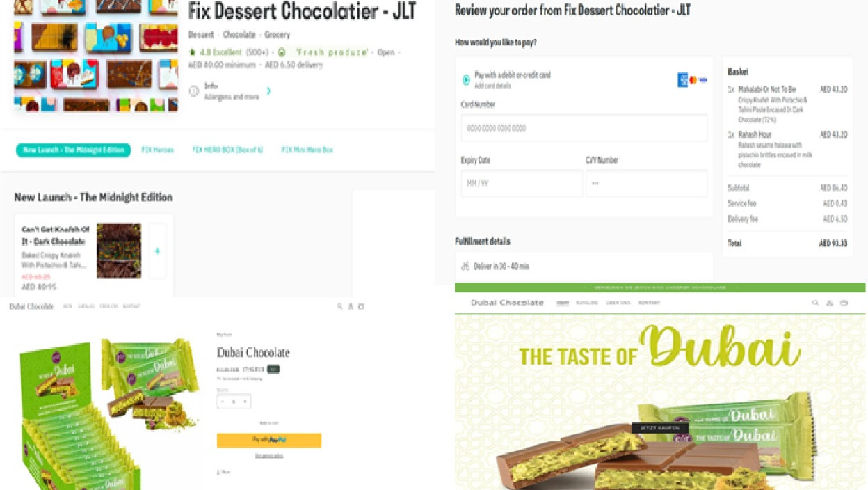Increase quantity with the plus stepper
868x490 pixels.
tap(245, 402)
